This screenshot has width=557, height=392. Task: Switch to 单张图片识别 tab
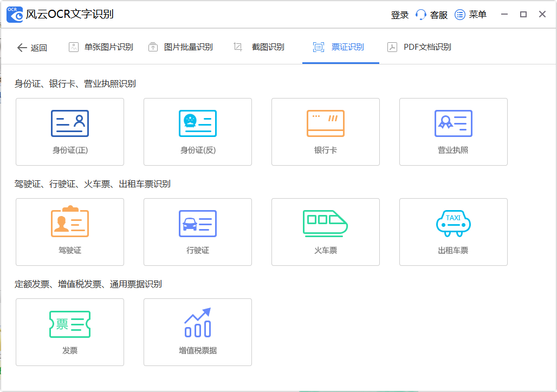pyautogui.click(x=109, y=47)
